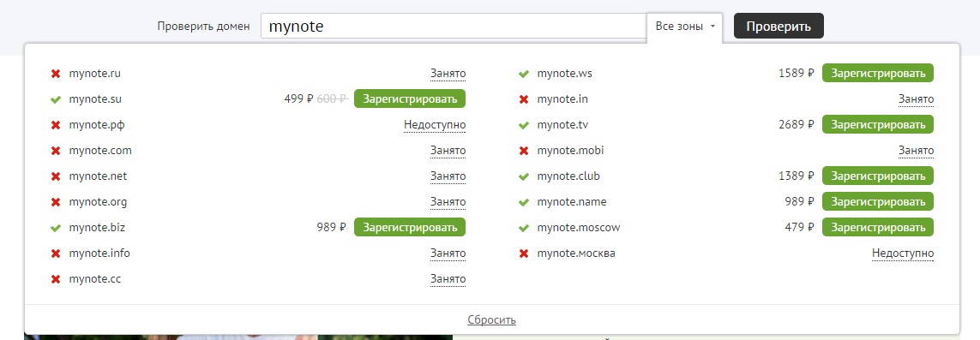Select the mynote.cc domain name text

[94, 279]
